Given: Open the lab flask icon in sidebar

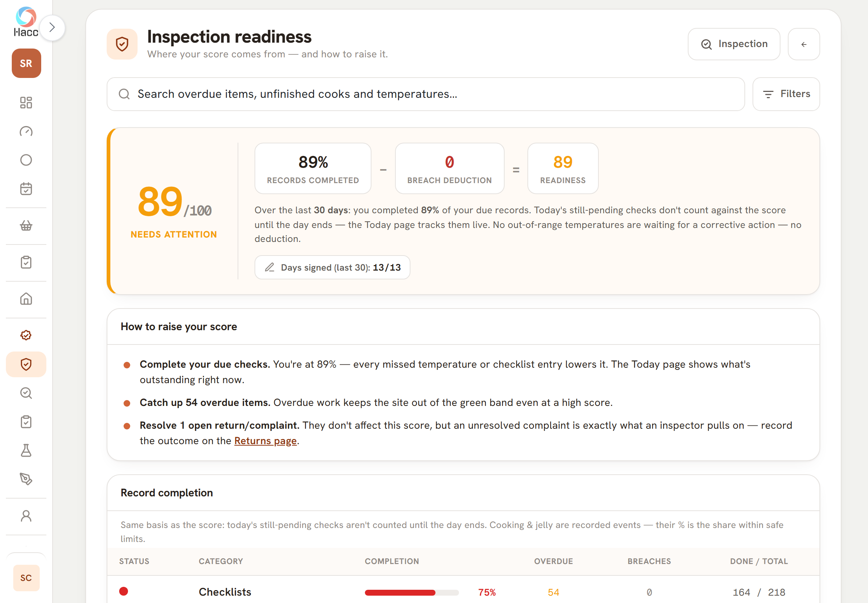Looking at the screenshot, I should (x=26, y=450).
